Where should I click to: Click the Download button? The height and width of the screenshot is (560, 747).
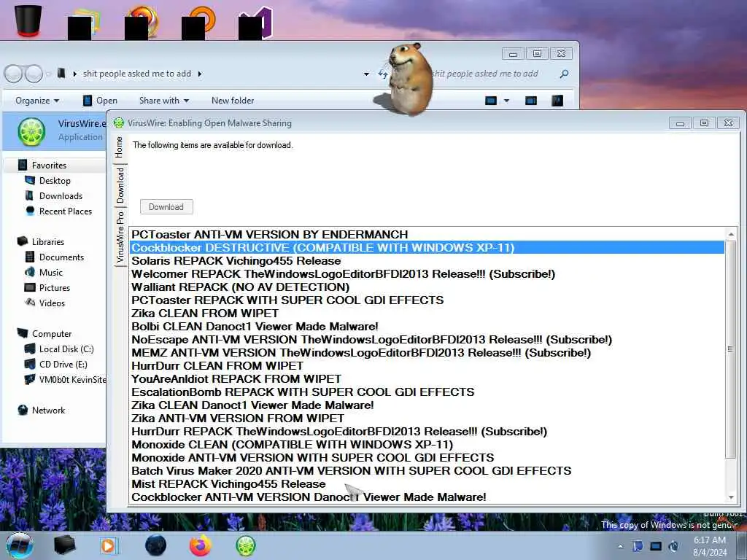tap(166, 206)
